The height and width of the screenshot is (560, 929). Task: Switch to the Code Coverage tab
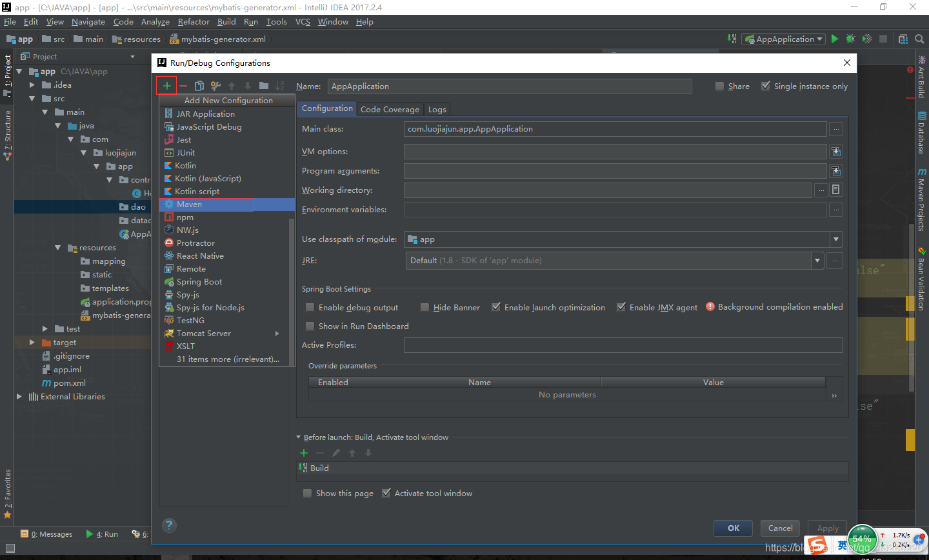click(x=390, y=109)
